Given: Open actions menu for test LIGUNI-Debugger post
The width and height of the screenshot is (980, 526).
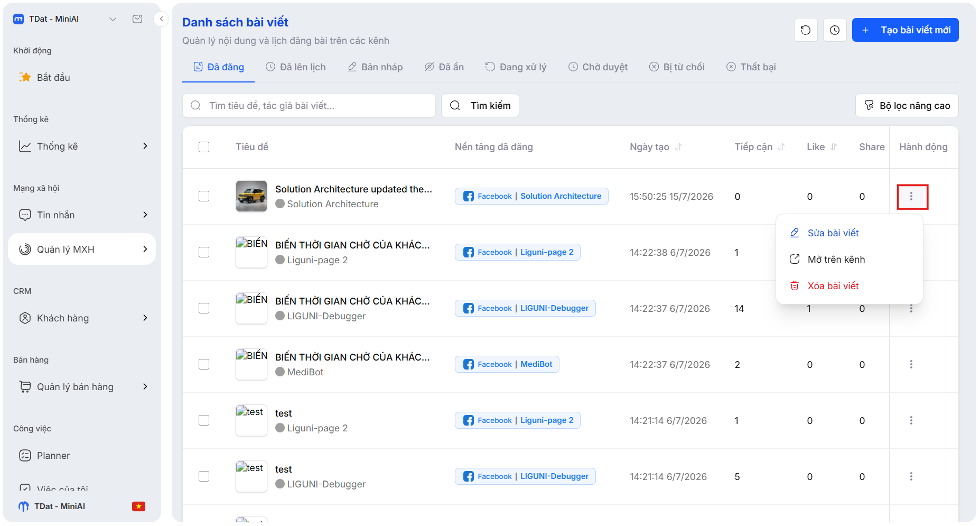Looking at the screenshot, I should coord(911,477).
